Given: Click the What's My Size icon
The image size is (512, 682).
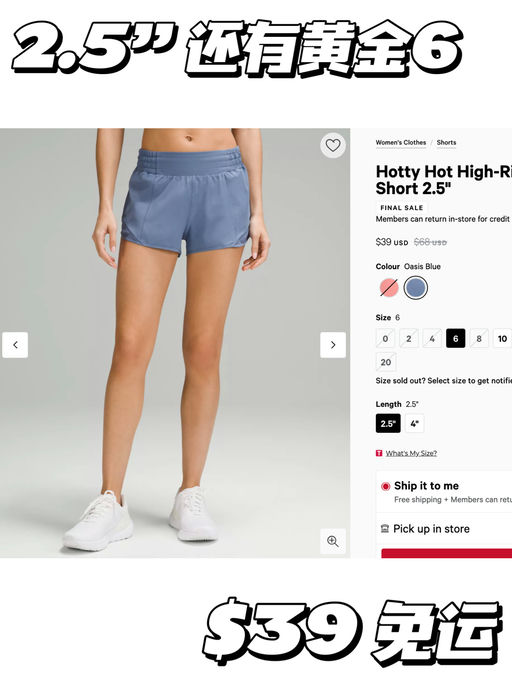Looking at the screenshot, I should point(379,453).
